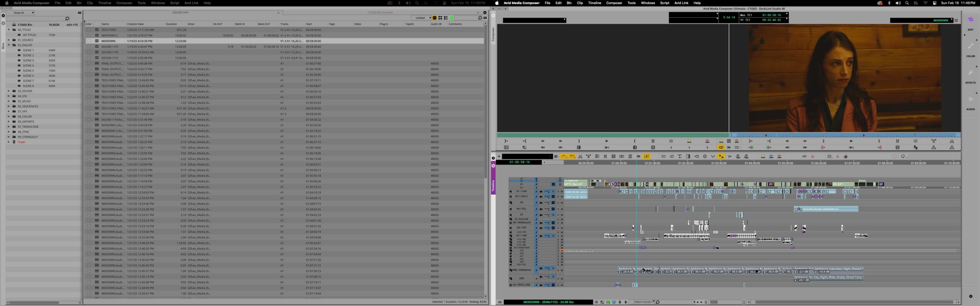The width and height of the screenshot is (980, 306).
Task: Open the Composer menu in the right menu bar
Action: click(614, 3)
